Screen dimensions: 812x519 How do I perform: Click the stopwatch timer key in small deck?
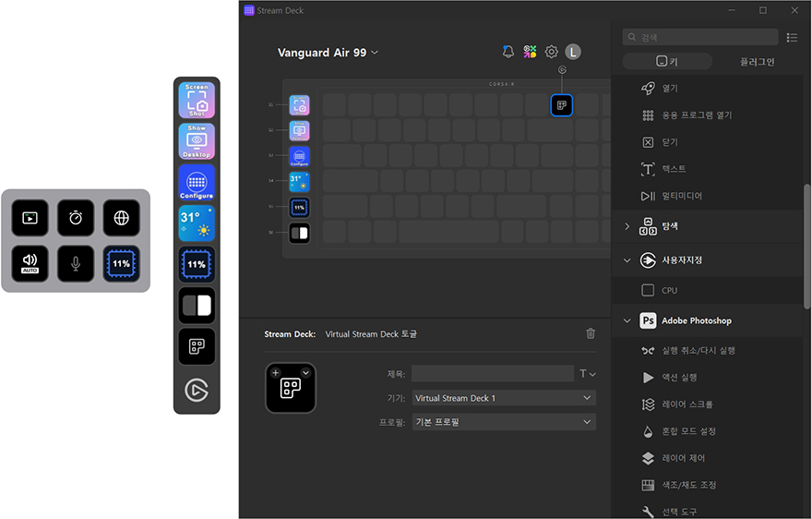pyautogui.click(x=76, y=218)
